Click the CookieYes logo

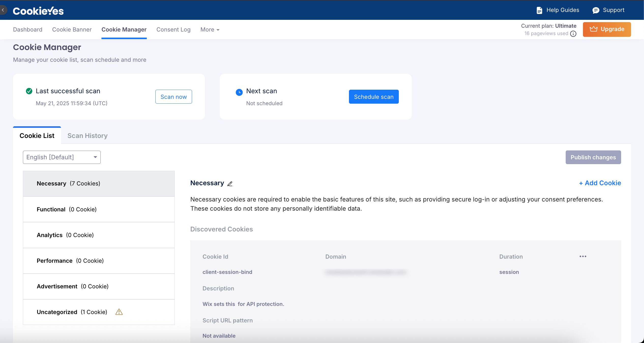tap(38, 10)
